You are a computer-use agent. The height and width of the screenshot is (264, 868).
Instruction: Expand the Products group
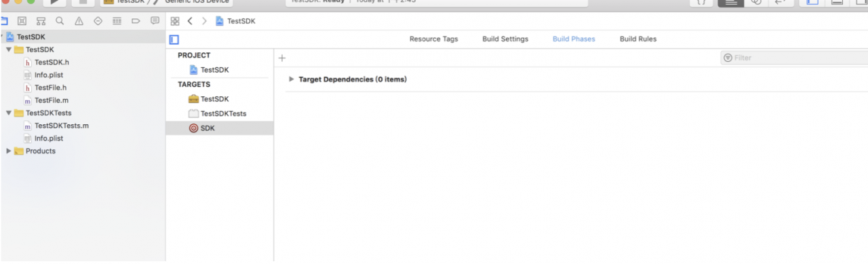[x=8, y=151]
